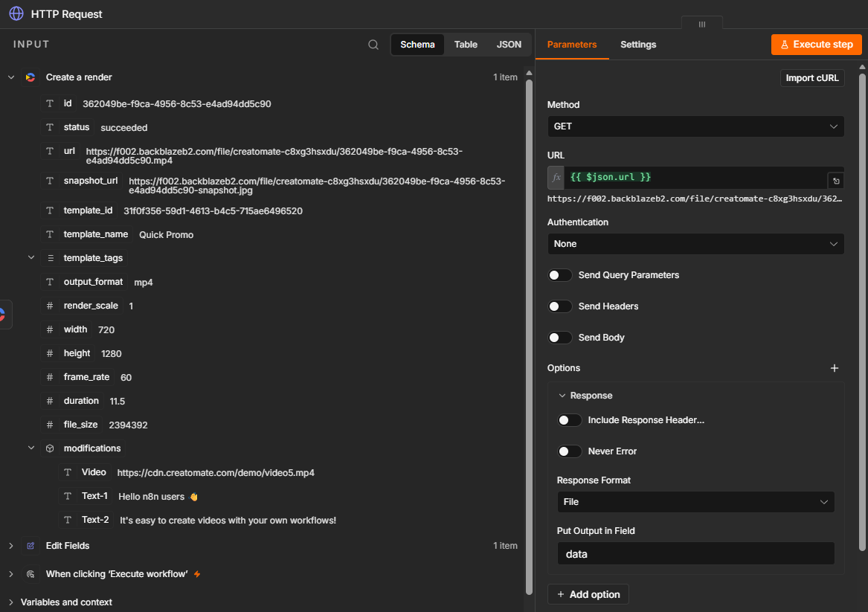The image size is (868, 612).
Task: Expand the Edit Fields section
Action: [11, 546]
